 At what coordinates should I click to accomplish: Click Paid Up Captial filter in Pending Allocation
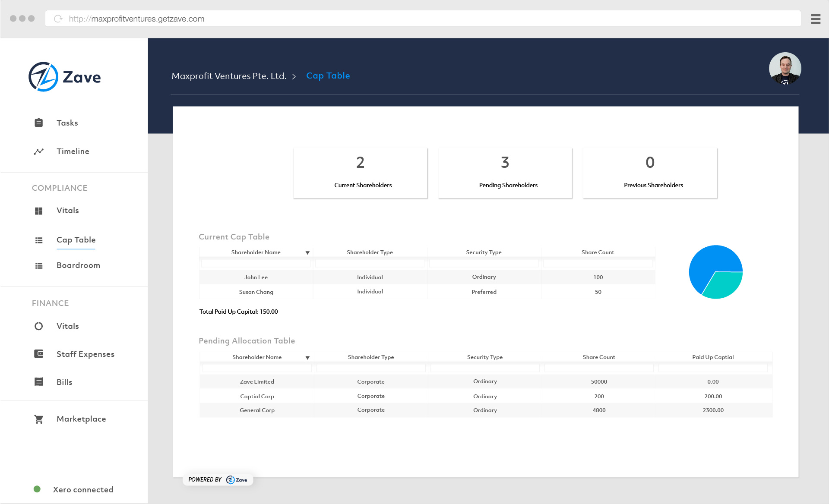coord(713,368)
